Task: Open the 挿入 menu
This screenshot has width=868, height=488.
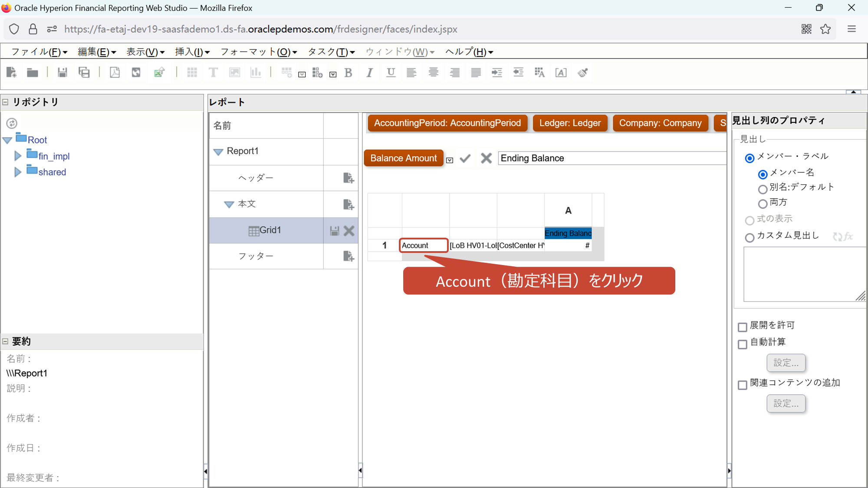Action: [192, 52]
